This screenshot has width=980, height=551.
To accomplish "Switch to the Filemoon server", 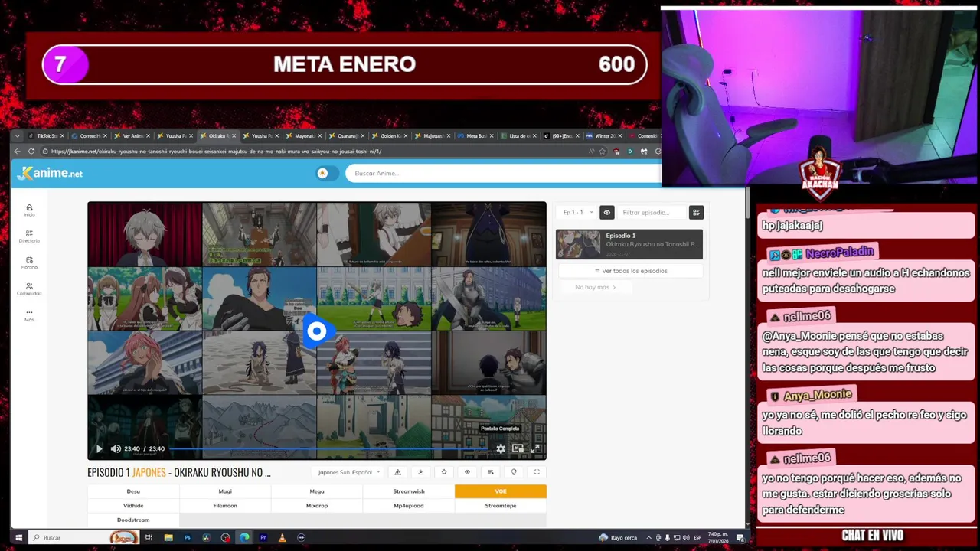I will [225, 506].
